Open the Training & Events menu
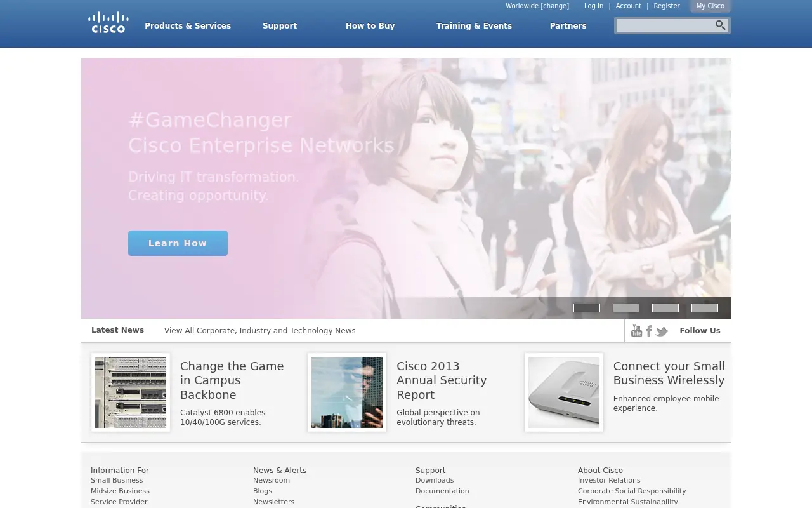Image resolution: width=812 pixels, height=508 pixels. click(x=474, y=26)
